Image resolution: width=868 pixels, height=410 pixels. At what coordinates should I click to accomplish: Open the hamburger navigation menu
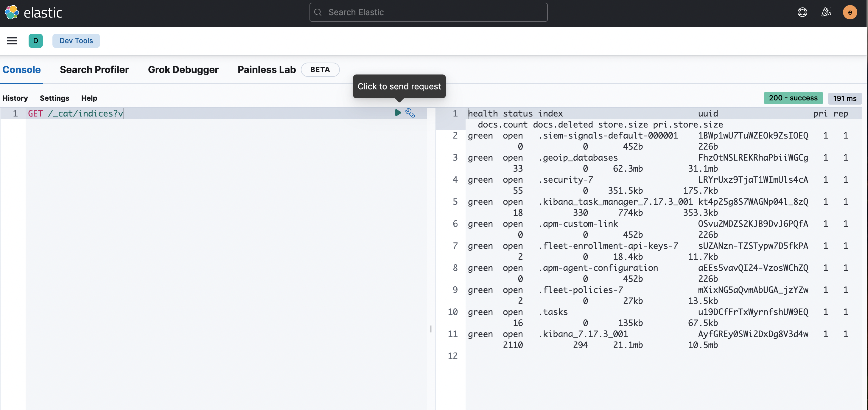(12, 41)
